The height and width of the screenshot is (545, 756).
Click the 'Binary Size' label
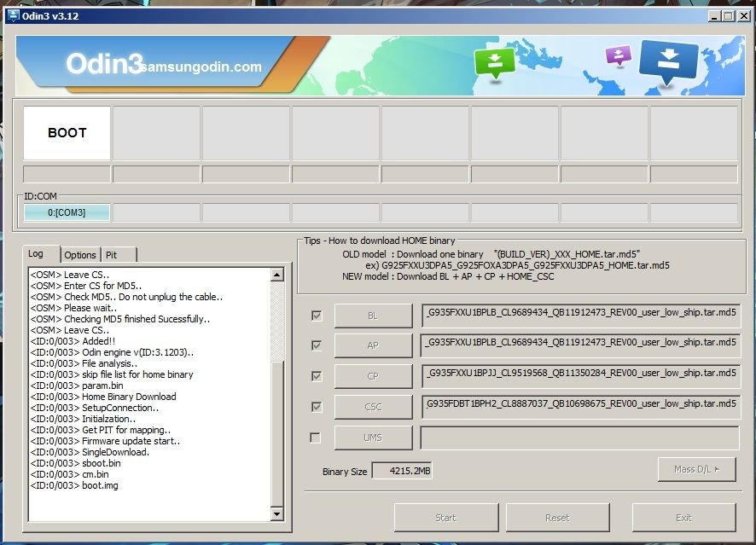point(345,472)
